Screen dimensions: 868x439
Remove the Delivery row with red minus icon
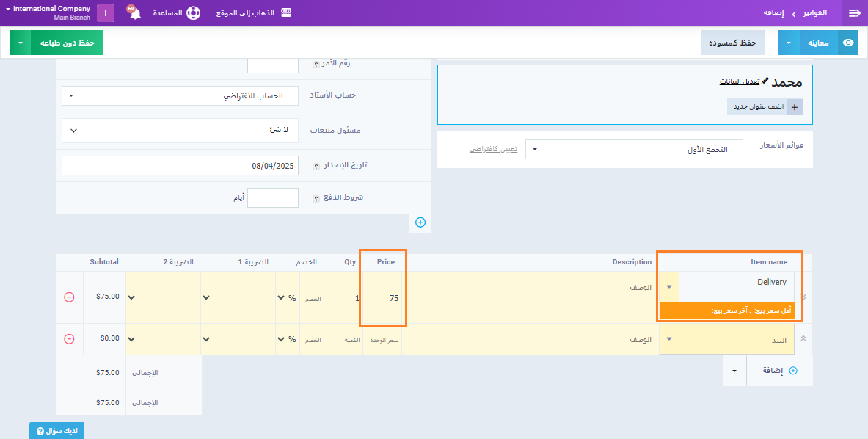click(x=69, y=297)
